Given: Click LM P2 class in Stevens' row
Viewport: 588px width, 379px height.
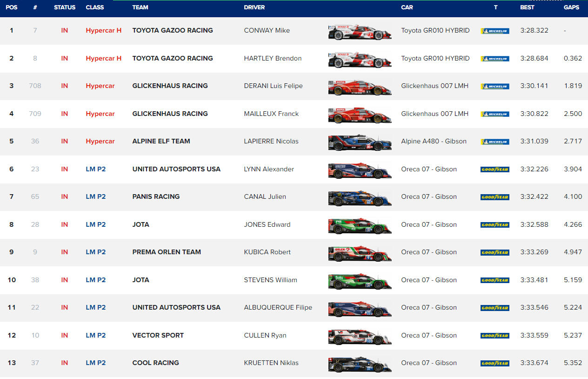Looking at the screenshot, I should pyautogui.click(x=96, y=280).
